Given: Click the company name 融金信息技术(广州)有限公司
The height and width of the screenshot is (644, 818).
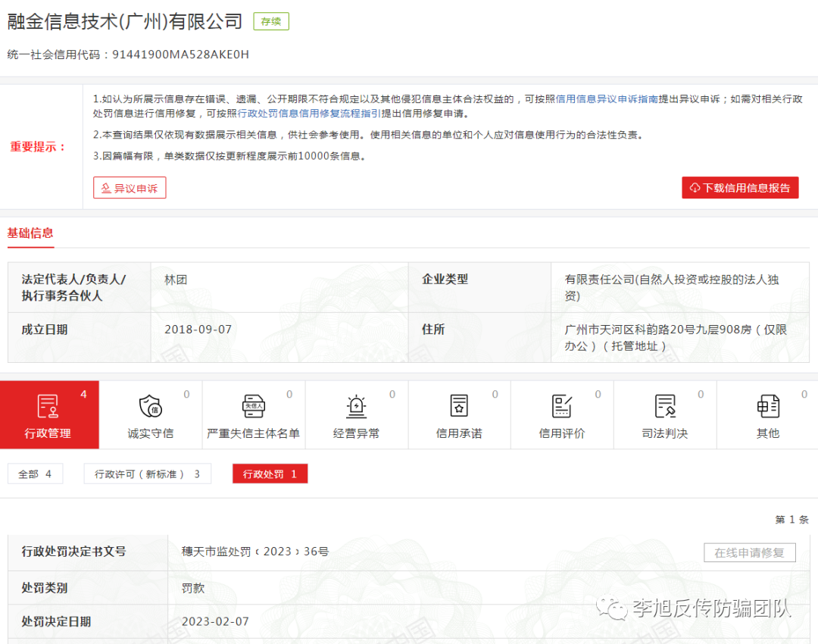Looking at the screenshot, I should 125,21.
